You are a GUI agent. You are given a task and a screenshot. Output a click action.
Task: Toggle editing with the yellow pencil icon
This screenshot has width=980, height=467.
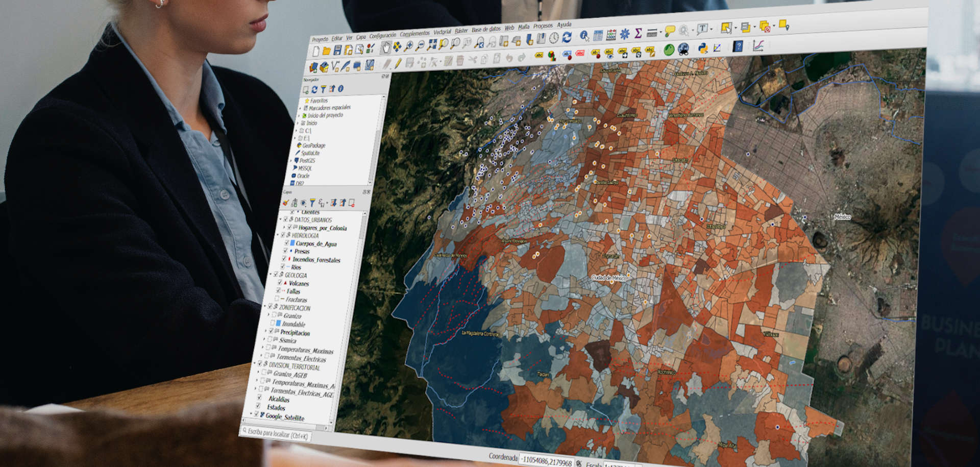point(398,63)
